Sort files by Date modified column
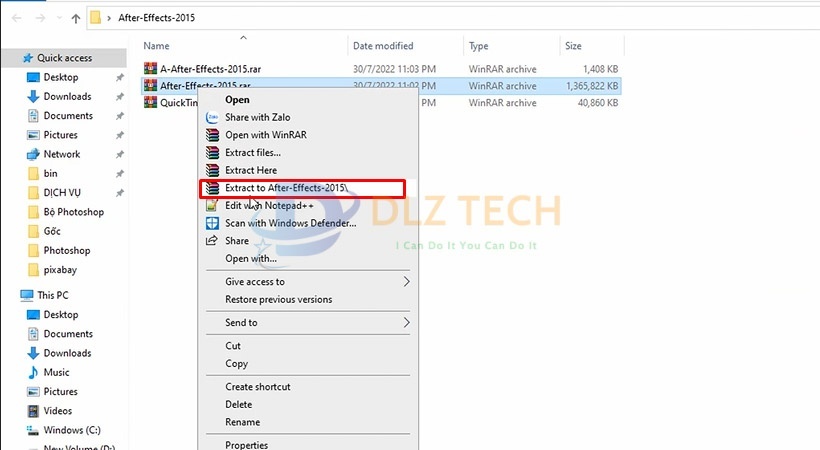 [x=383, y=46]
